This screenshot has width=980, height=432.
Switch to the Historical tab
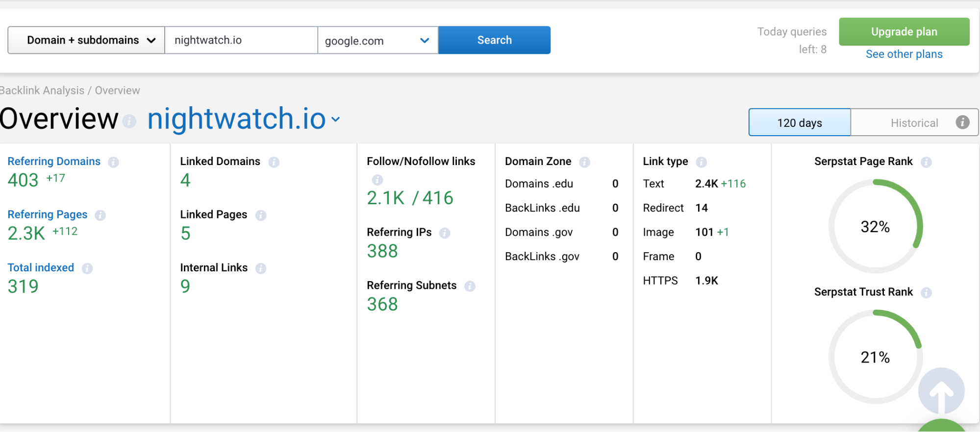click(914, 122)
